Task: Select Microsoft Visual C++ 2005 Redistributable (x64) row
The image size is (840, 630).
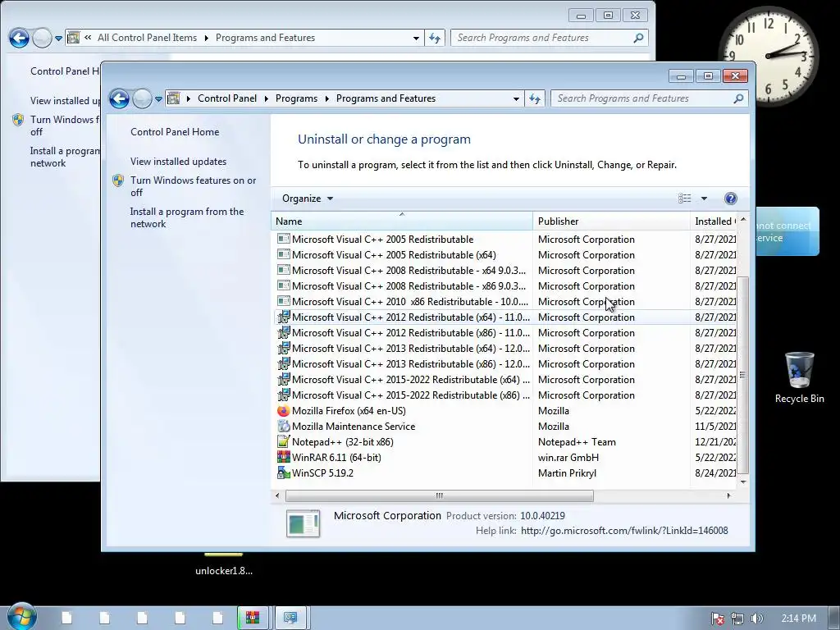Action: pyautogui.click(x=504, y=255)
